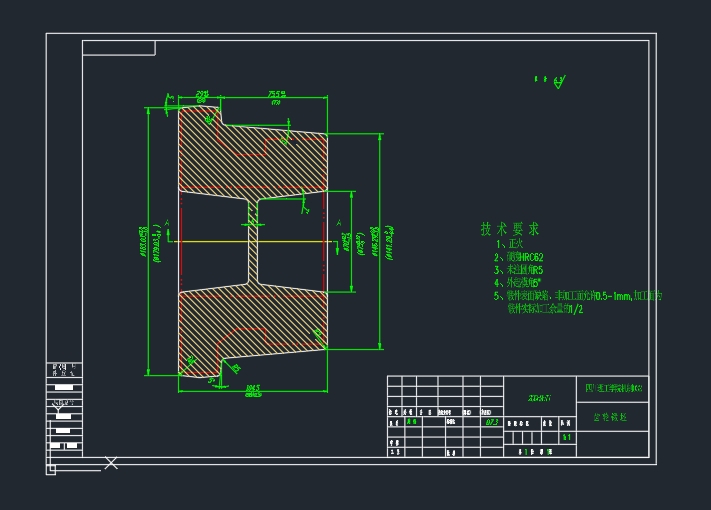Select the note line containing HRC62
711x510 pixels.
[x=518, y=257]
